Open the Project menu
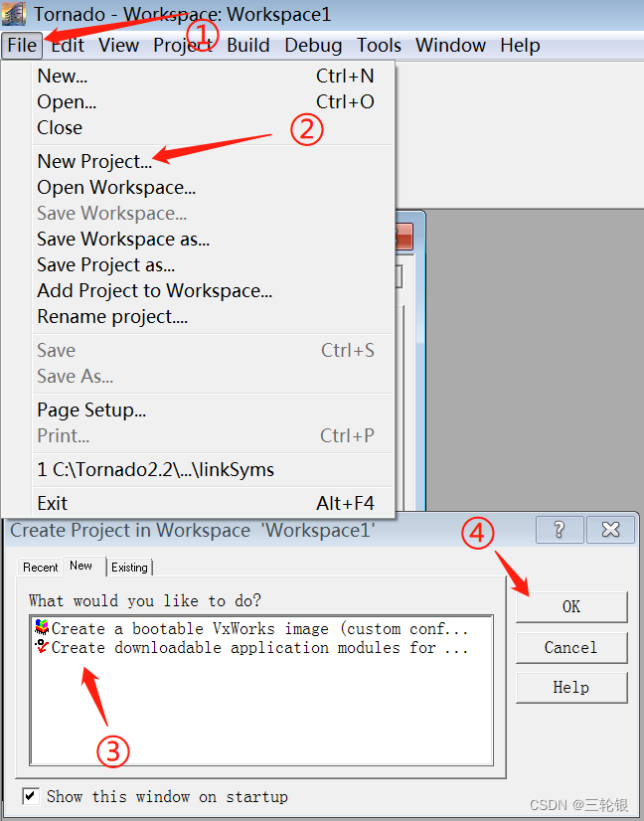The height and width of the screenshot is (821, 644). tap(183, 46)
